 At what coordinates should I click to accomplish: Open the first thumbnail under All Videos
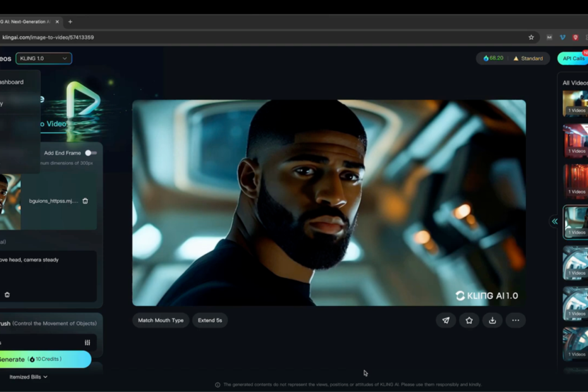click(575, 103)
